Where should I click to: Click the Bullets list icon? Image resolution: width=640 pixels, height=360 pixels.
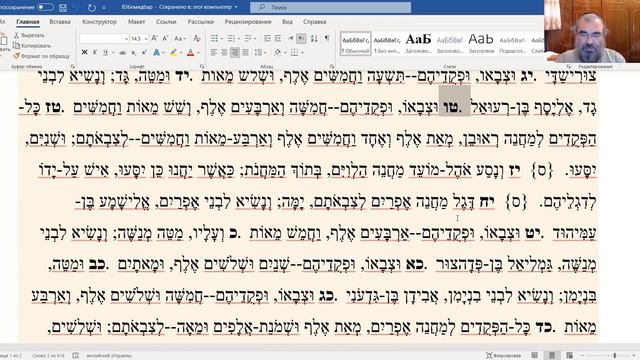coord(214,38)
